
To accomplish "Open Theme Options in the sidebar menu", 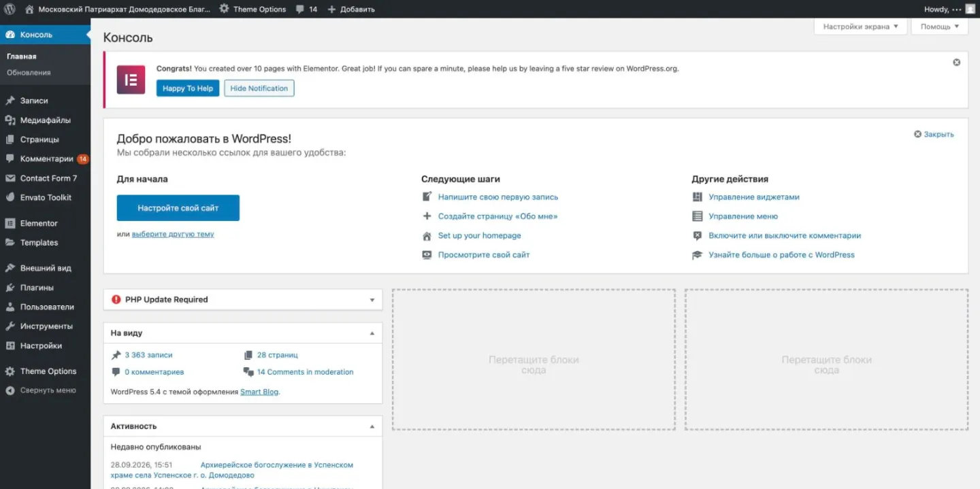I will (45, 371).
